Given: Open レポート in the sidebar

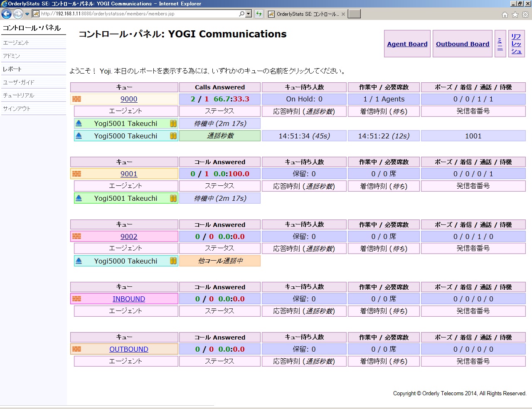Looking at the screenshot, I should click(12, 69).
